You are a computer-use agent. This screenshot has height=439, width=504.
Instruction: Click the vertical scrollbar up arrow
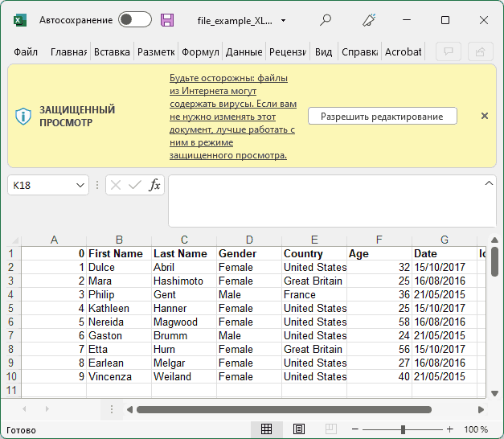(x=494, y=240)
